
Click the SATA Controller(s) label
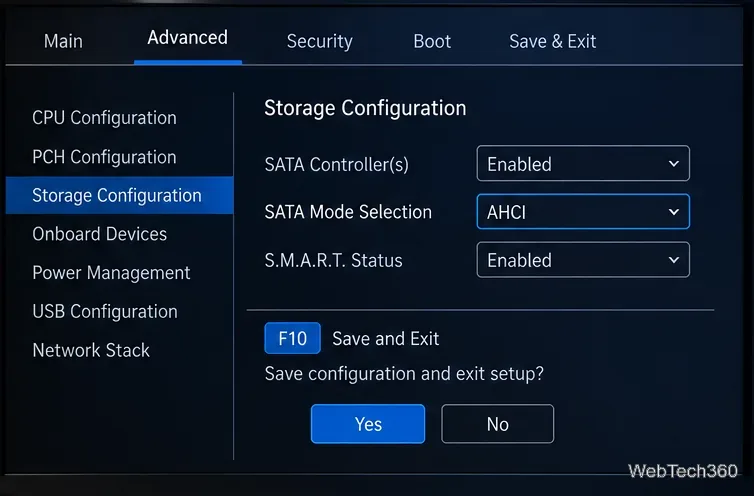(x=337, y=165)
